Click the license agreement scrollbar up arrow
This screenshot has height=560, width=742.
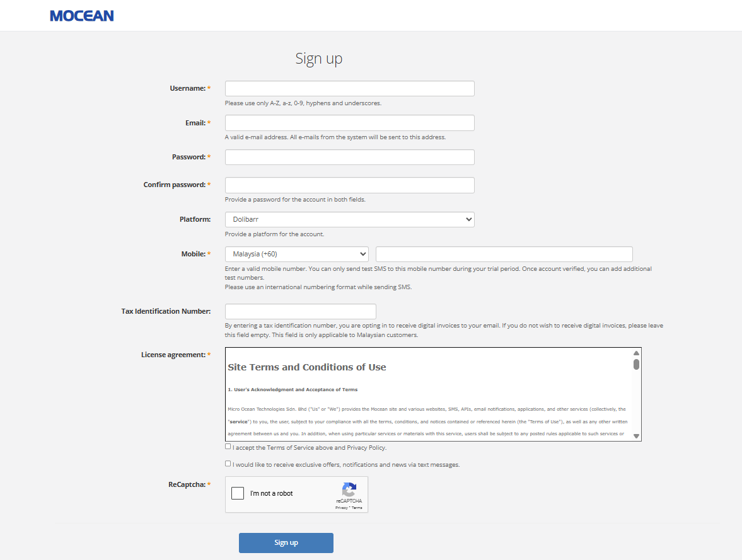click(636, 353)
